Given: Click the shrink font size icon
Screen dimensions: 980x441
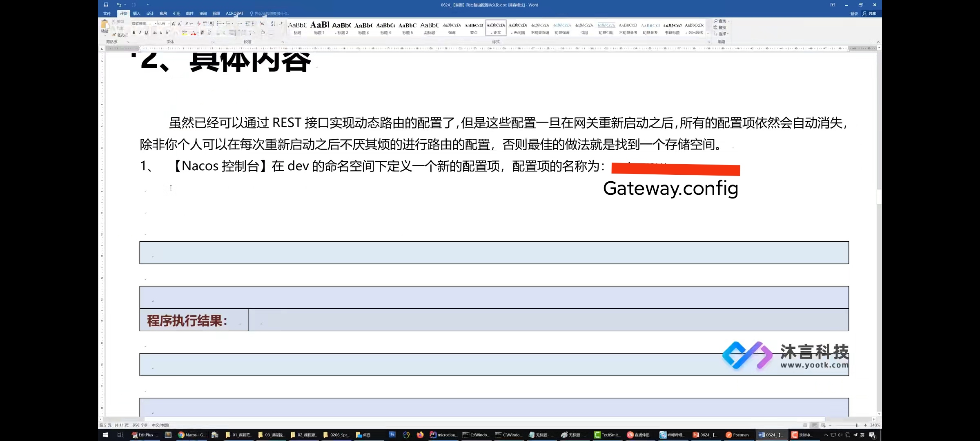Looking at the screenshot, I should pyautogui.click(x=180, y=24).
